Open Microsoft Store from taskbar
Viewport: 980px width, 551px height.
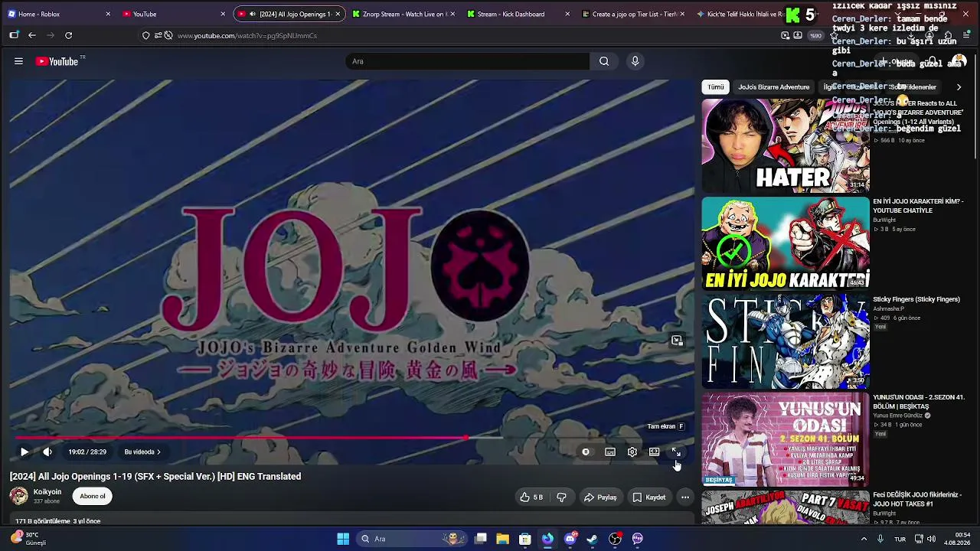[525, 539]
